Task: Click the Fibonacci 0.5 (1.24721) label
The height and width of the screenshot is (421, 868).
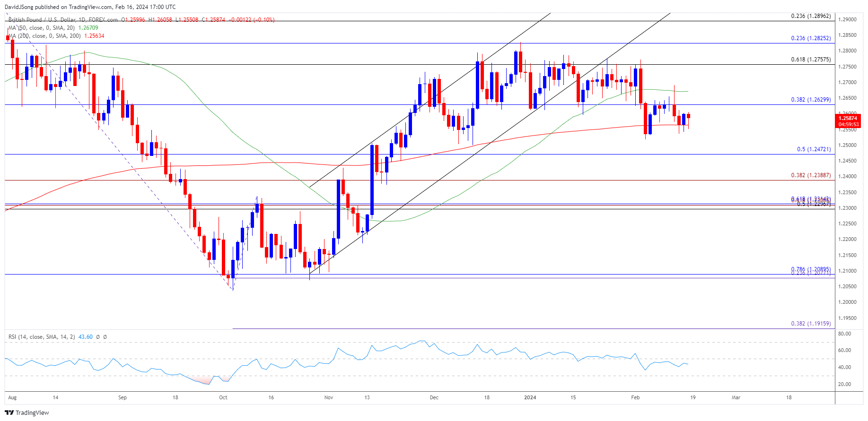Action: click(814, 149)
